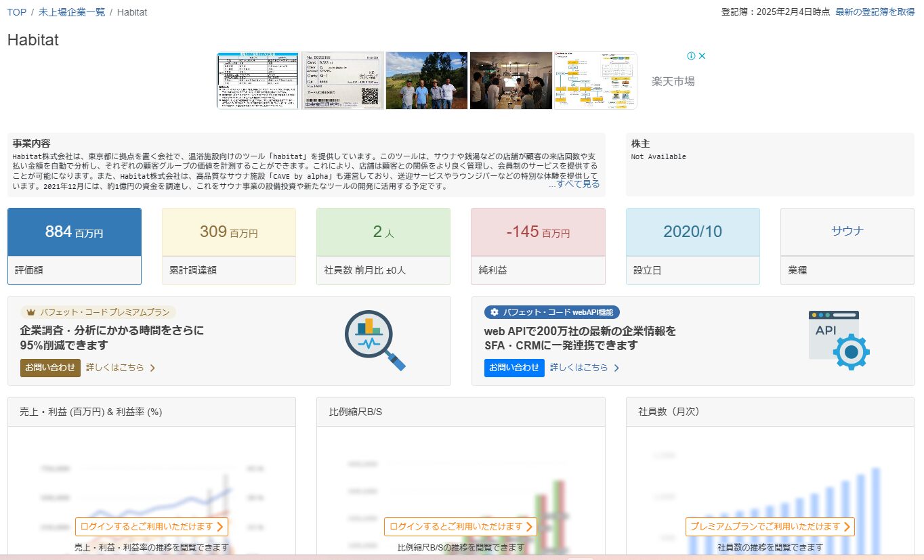Close the Rakuten ad with X icon
Viewport: 924px width, 560px height.
coord(702,56)
